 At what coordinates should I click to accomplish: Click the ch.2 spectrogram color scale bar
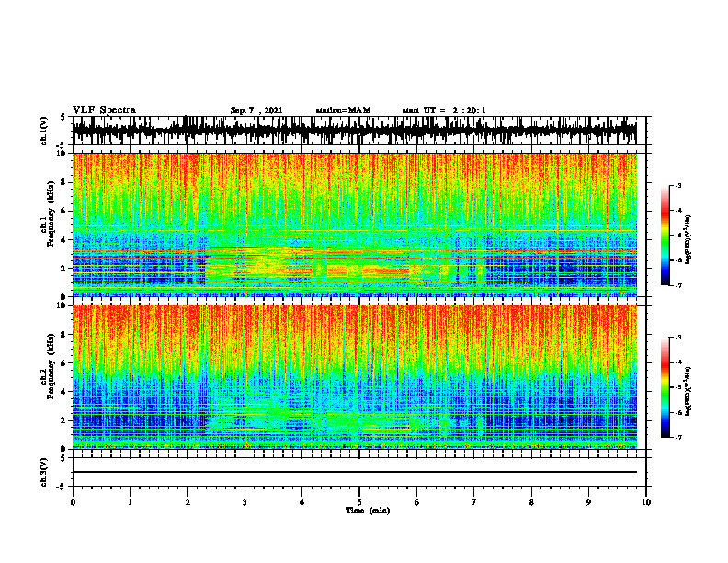click(665, 387)
